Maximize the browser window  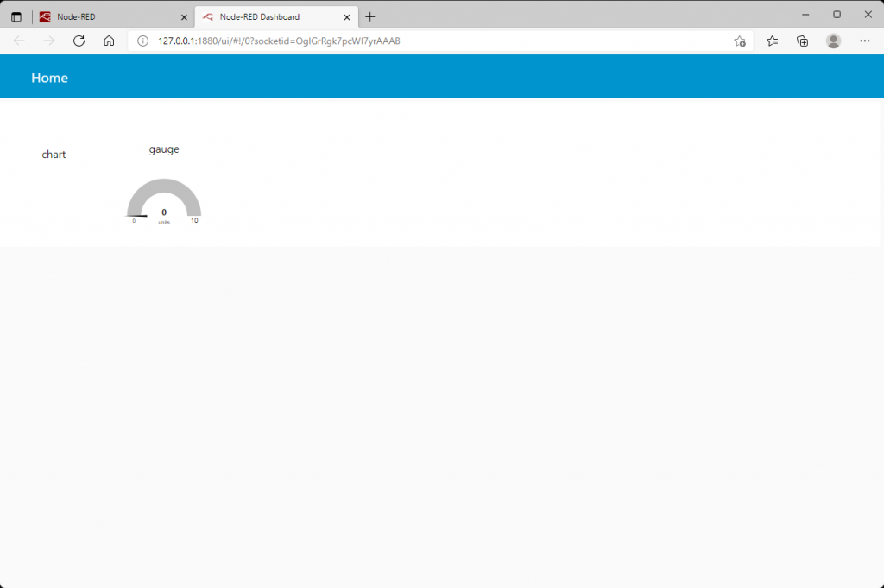tap(837, 15)
